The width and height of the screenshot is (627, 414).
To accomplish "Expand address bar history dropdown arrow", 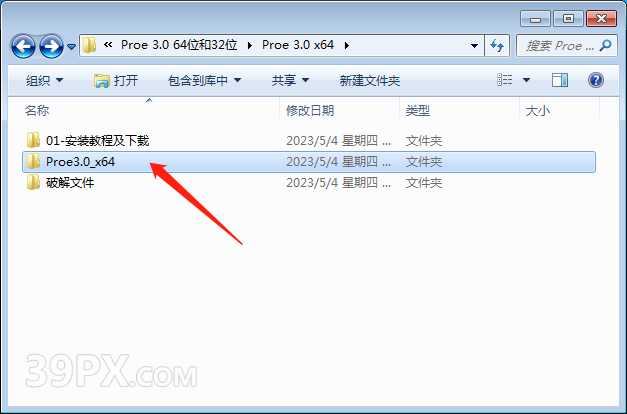I will (x=474, y=46).
